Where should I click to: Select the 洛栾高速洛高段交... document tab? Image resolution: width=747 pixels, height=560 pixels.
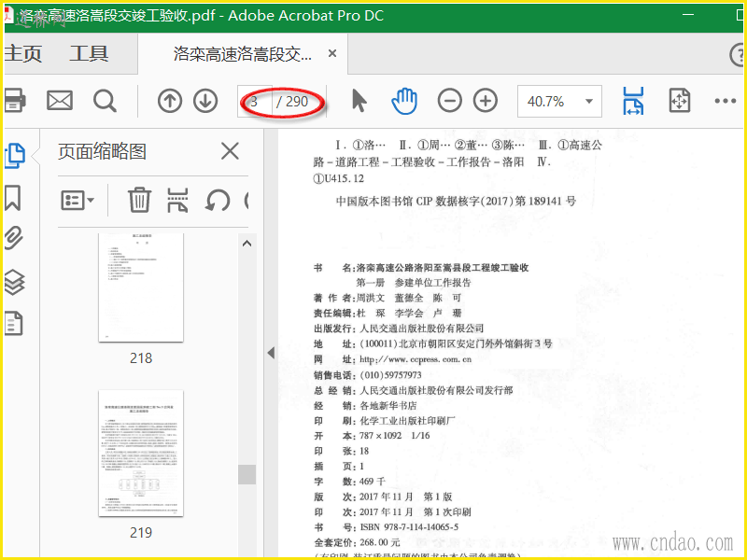243,54
